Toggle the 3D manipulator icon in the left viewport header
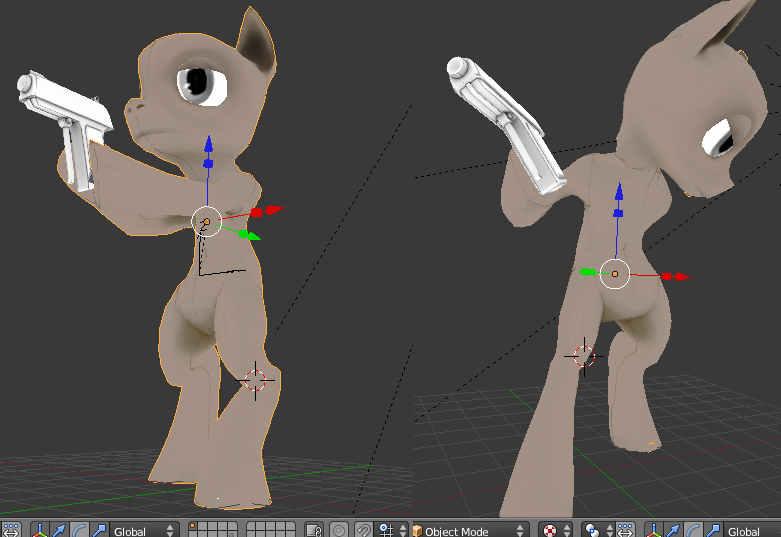This screenshot has height=537, width=781. coord(40,530)
